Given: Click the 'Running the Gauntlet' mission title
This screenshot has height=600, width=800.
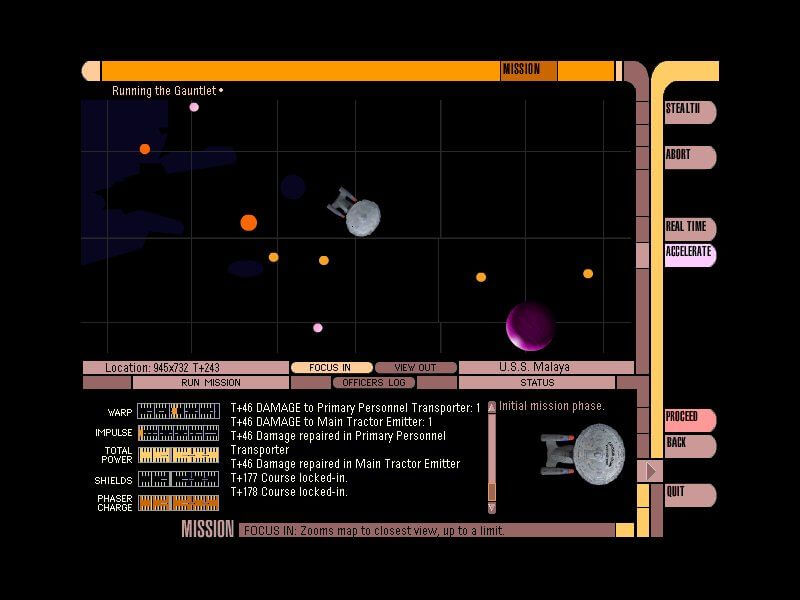Looking at the screenshot, I should click(164, 91).
